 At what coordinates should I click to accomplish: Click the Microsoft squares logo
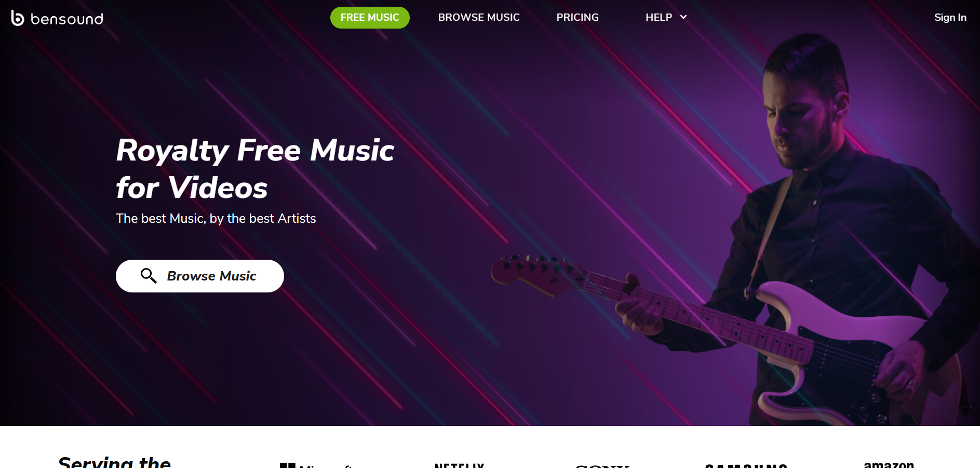[x=288, y=465]
